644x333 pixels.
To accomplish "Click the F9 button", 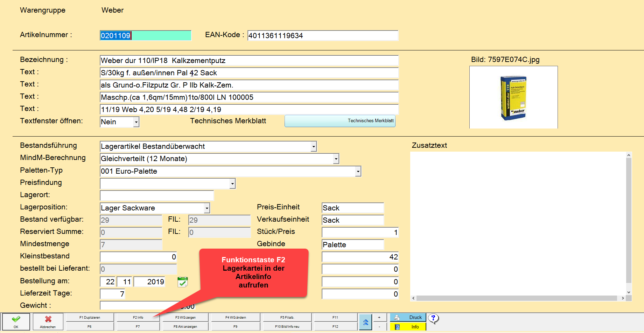I will [236, 326].
